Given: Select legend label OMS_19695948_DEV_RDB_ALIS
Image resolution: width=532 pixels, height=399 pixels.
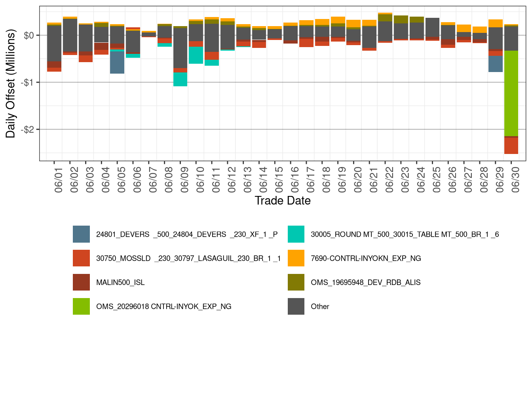Looking at the screenshot, I should pos(366,283).
